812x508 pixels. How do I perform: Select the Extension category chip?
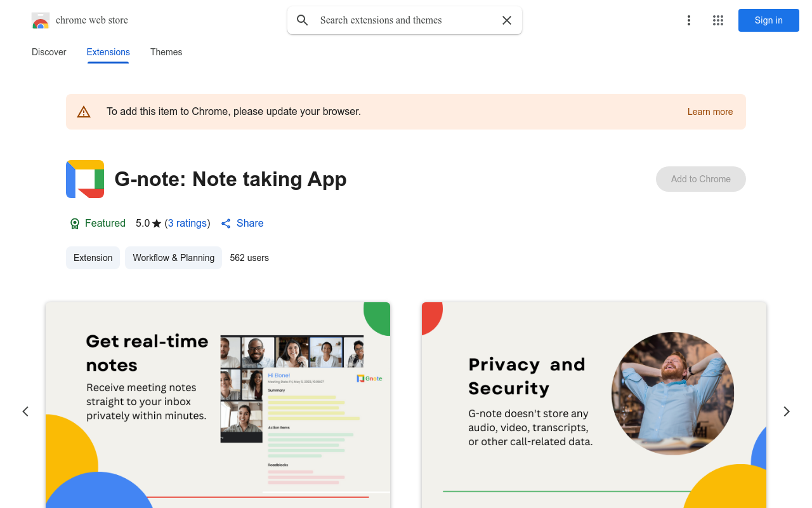[x=93, y=258]
